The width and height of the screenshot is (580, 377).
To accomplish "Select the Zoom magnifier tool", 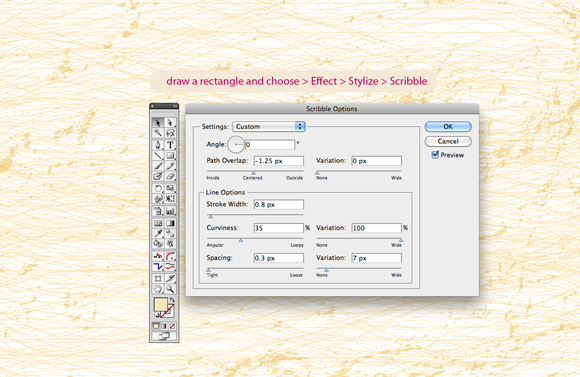I will [x=170, y=289].
